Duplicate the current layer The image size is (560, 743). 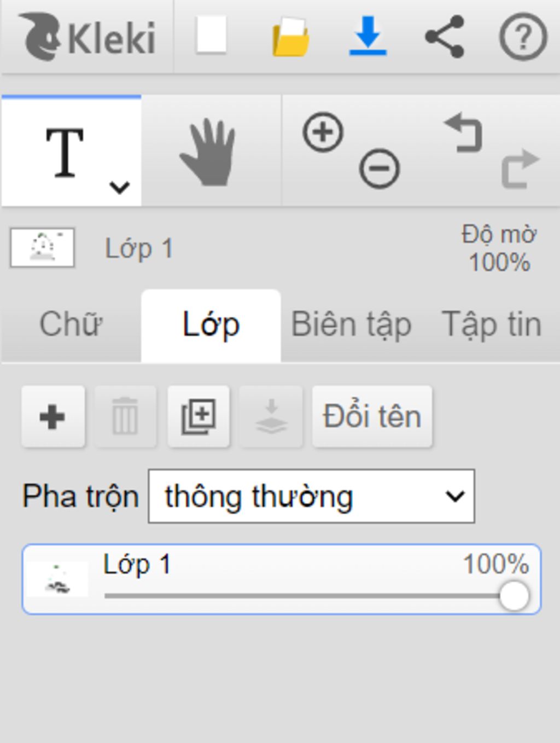pos(198,417)
